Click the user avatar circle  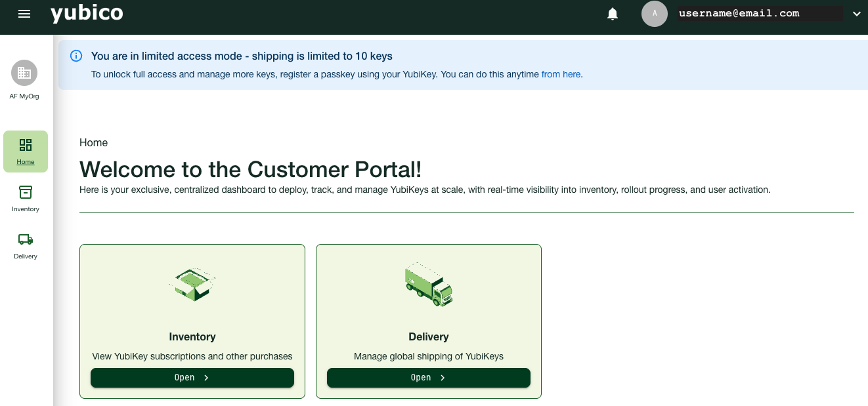[x=654, y=14]
